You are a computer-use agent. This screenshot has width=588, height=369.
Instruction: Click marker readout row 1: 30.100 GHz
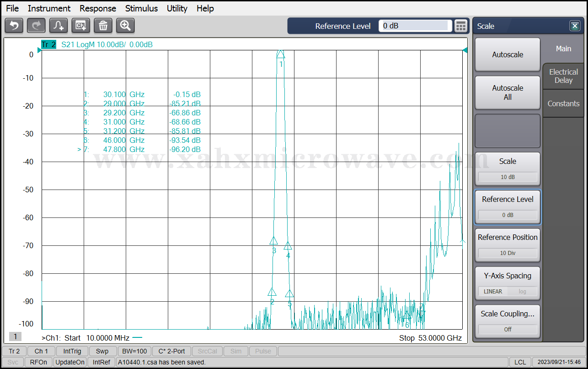[142, 94]
